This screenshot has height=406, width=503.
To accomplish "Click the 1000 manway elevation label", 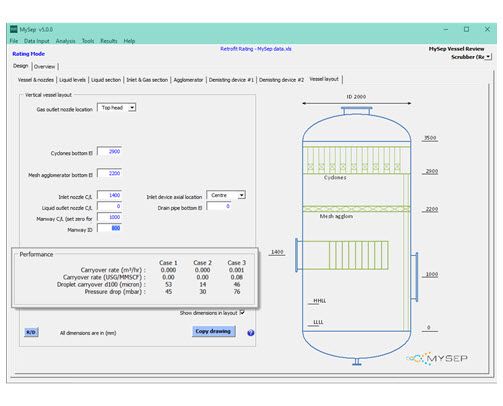I will (432, 274).
